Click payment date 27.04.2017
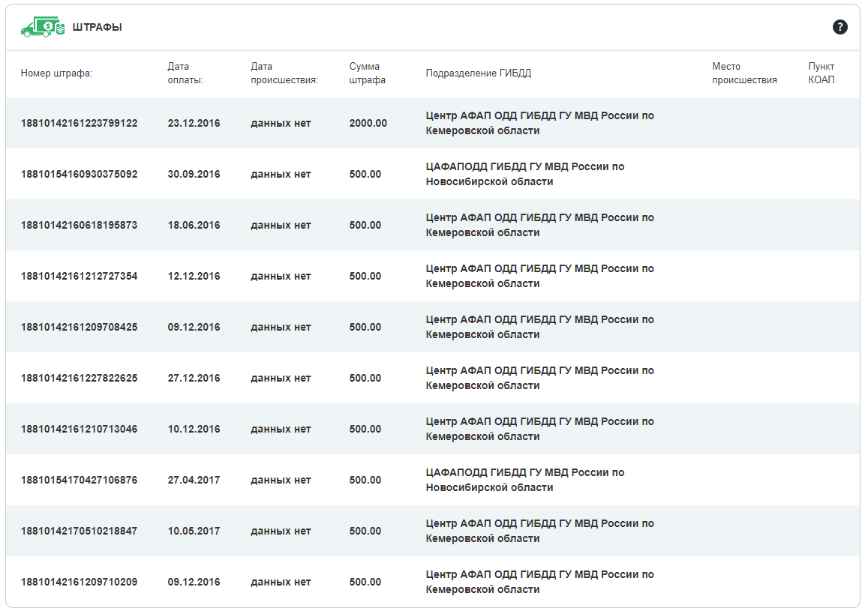Viewport: 868px width, 614px height. pos(194,480)
